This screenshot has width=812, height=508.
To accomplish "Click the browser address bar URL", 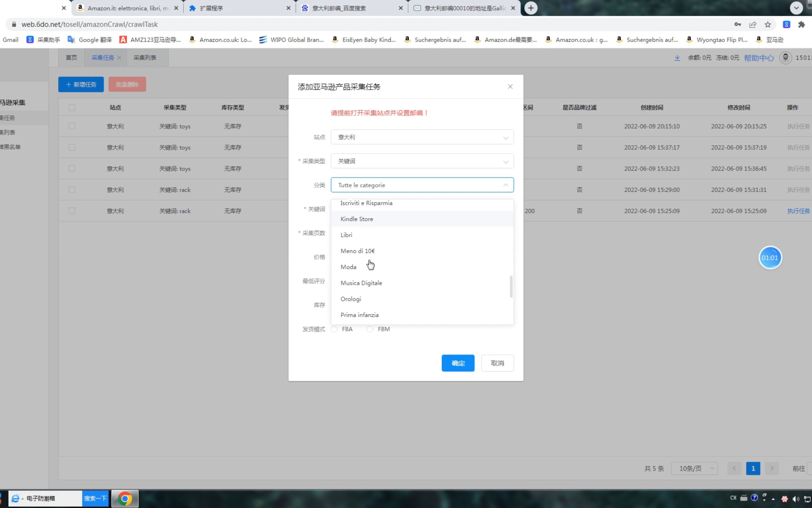I will (x=90, y=24).
